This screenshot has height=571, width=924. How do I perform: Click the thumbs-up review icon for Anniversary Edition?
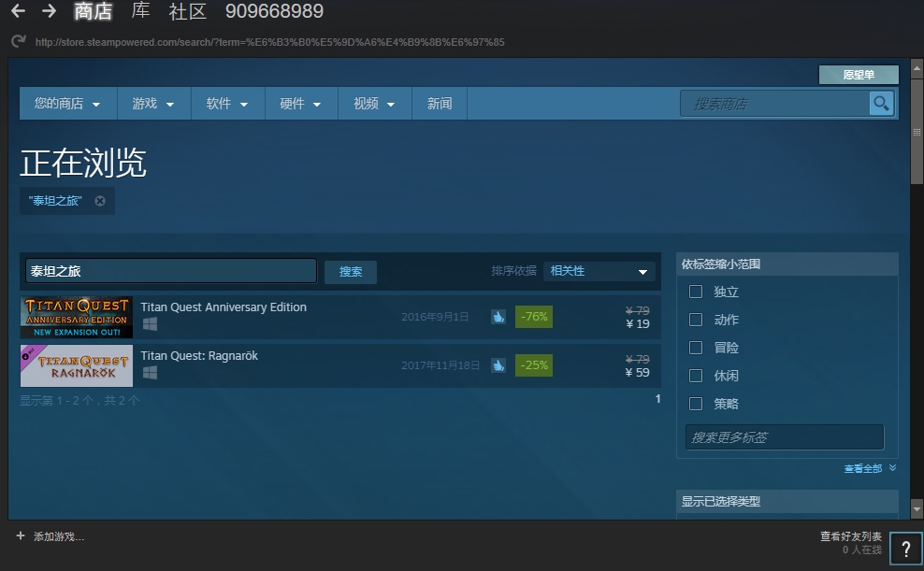coord(498,317)
